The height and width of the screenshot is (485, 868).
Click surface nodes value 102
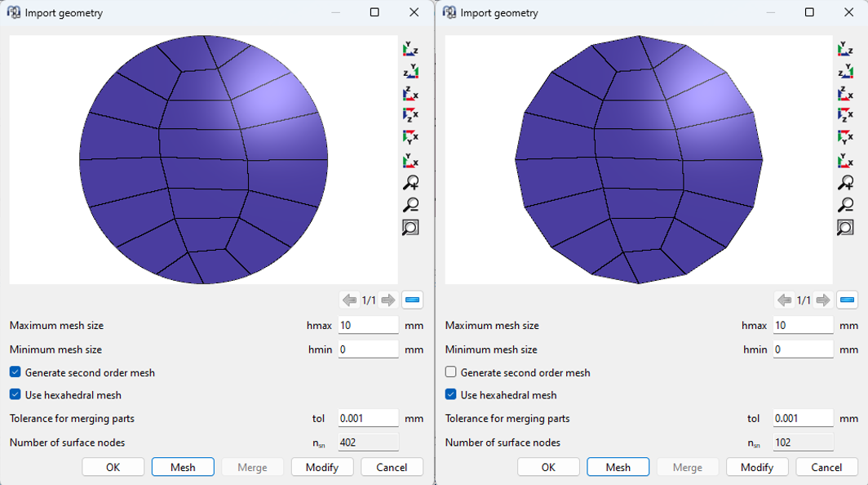[804, 443]
